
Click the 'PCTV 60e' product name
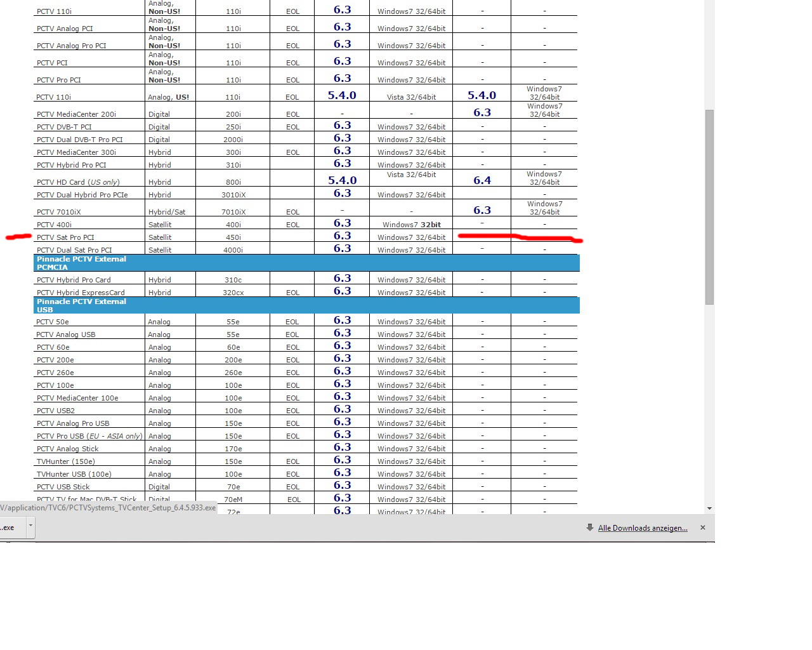53,347
